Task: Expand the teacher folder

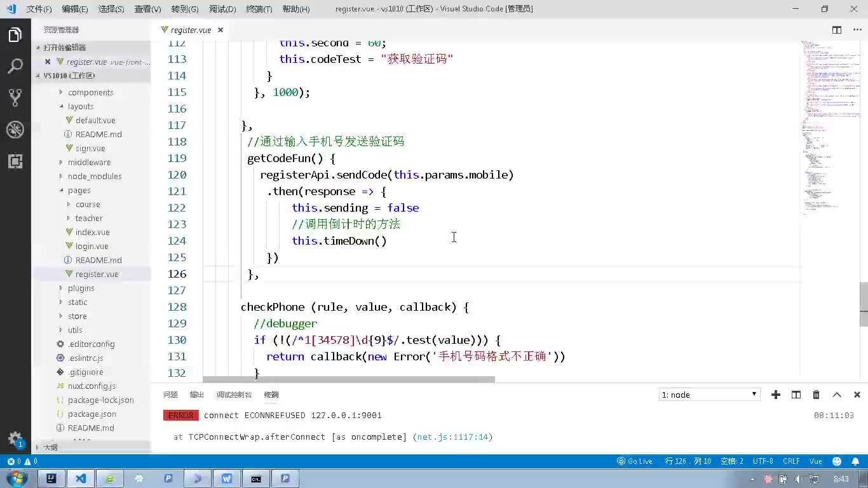Action: 92,218
